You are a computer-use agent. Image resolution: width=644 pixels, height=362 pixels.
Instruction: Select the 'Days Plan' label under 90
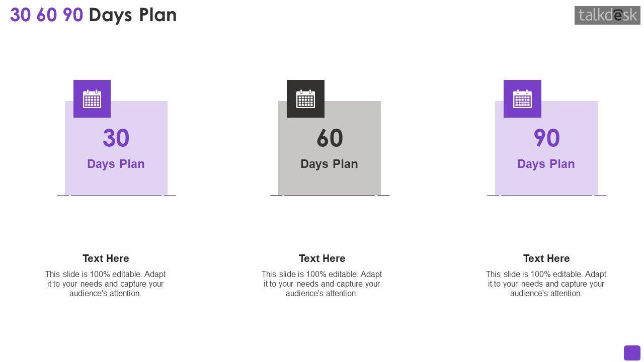(x=546, y=164)
